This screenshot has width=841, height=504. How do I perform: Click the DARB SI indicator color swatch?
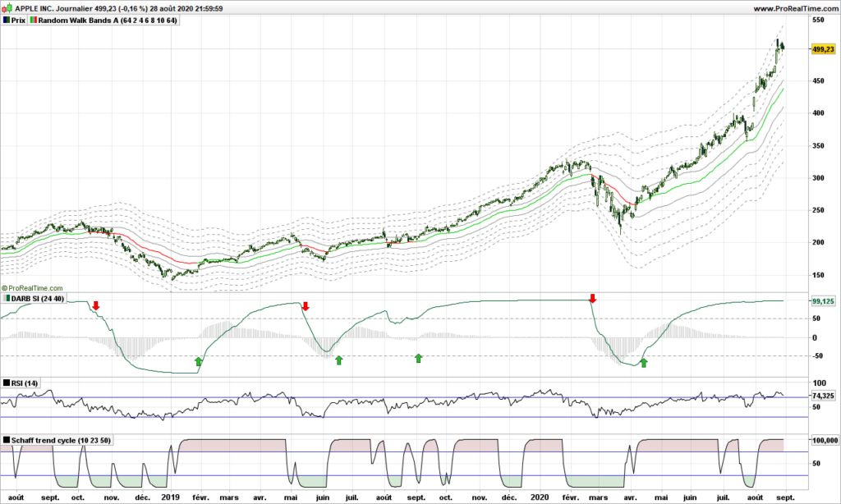(7, 299)
